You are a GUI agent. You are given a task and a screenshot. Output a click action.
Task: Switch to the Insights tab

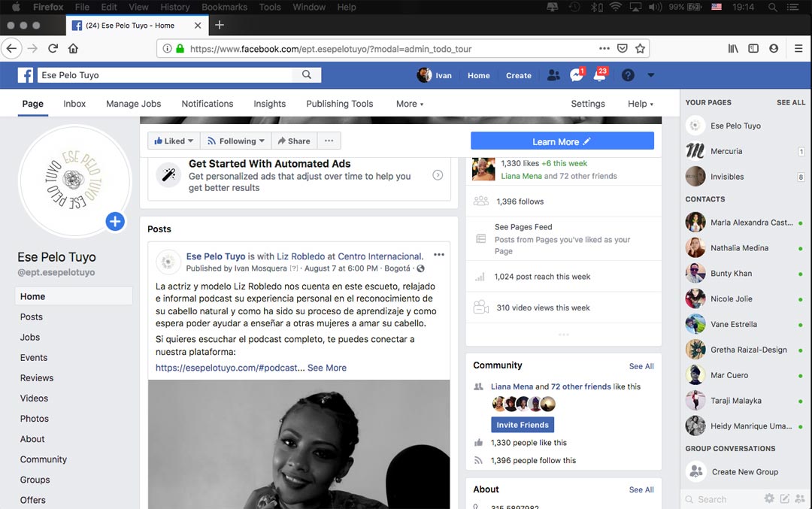[x=269, y=104]
